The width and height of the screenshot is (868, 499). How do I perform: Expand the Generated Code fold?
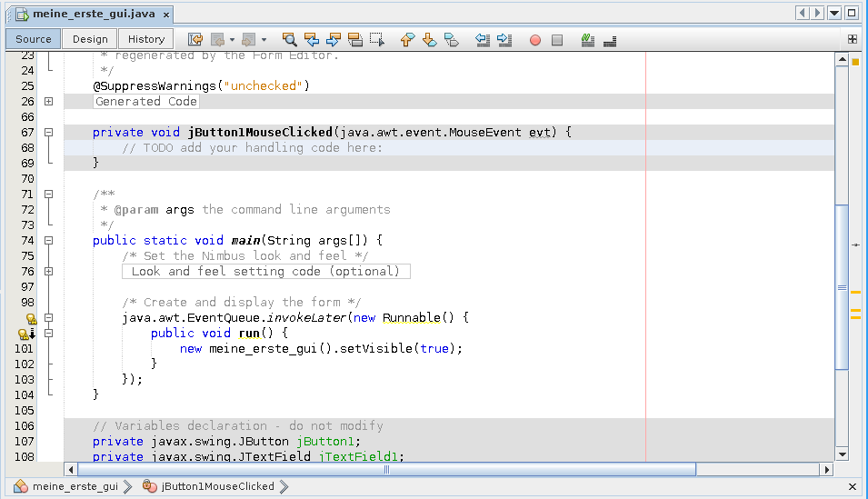pos(49,102)
